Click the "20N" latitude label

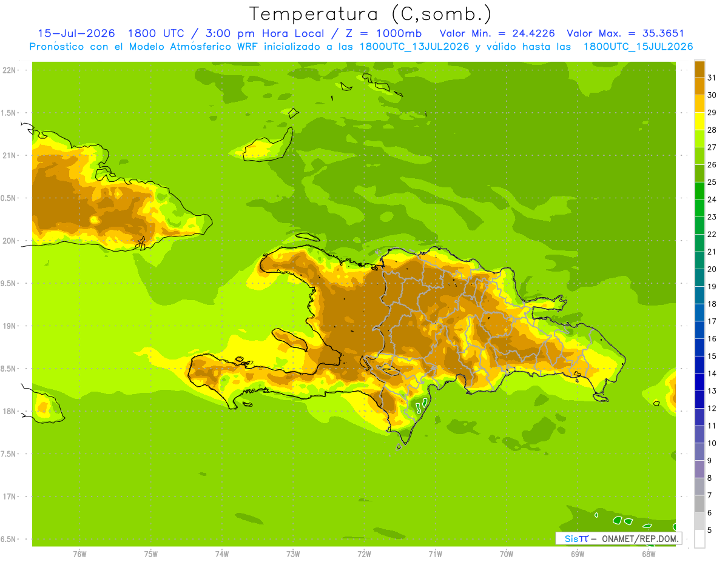coord(9,241)
